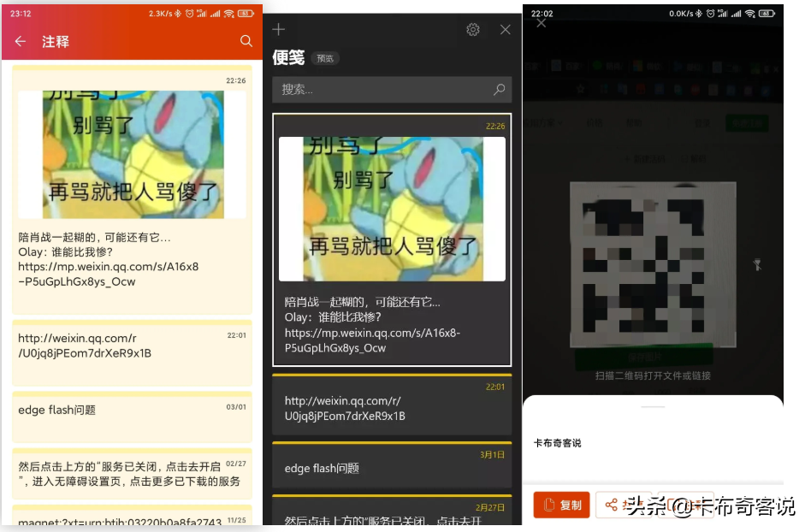Screen dimensions: 811x532
Task: Click the 预览 badge next to 便笺
Action: (x=325, y=58)
